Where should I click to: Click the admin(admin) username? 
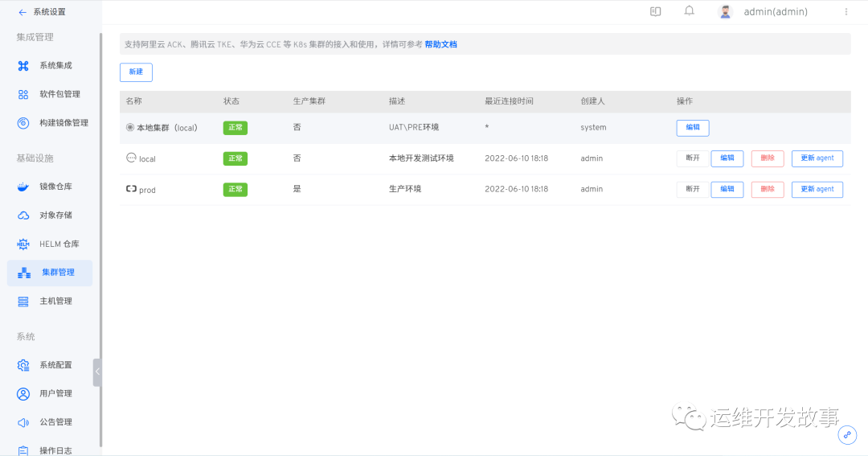pyautogui.click(x=775, y=11)
